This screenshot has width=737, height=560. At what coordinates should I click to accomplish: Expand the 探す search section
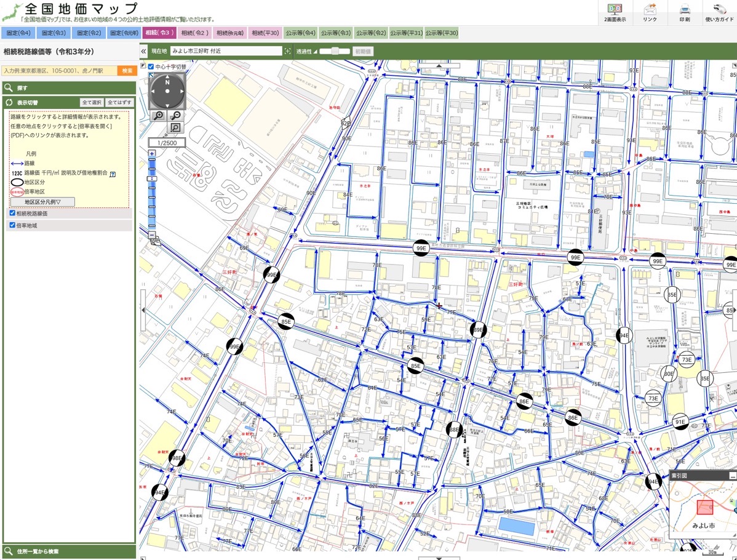point(69,87)
